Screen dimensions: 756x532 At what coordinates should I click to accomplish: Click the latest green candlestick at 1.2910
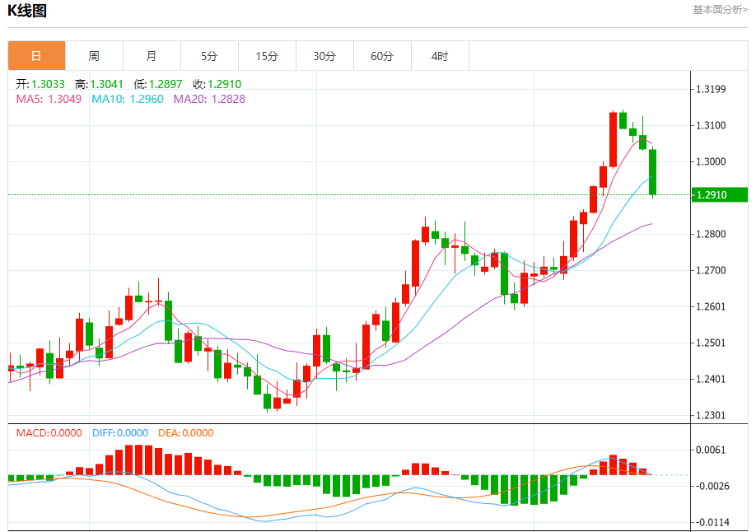653,172
